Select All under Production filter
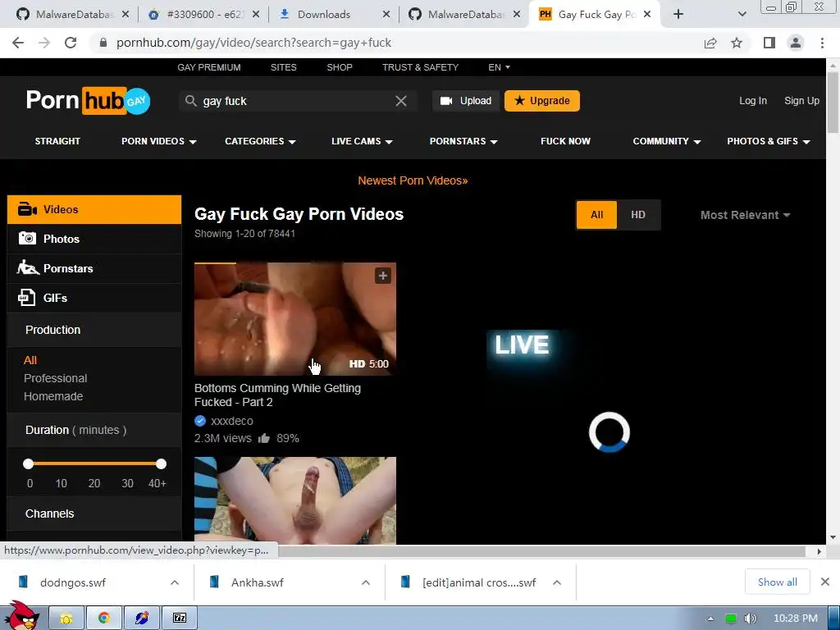The width and height of the screenshot is (840, 630). pyautogui.click(x=30, y=360)
